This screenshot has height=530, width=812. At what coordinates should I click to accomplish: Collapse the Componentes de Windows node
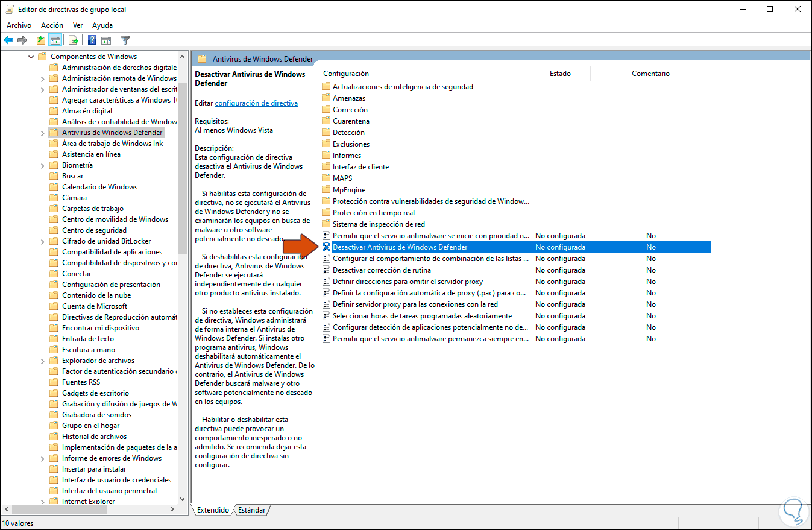31,56
